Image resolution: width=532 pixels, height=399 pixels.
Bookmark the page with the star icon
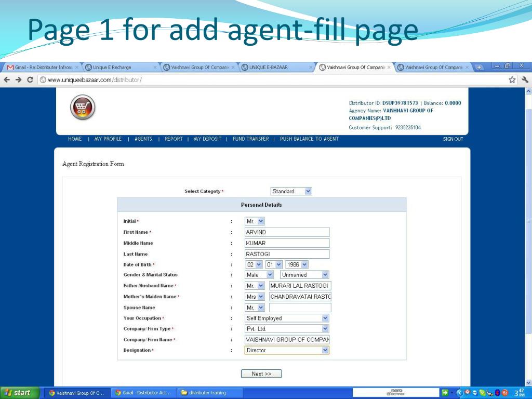tap(512, 79)
